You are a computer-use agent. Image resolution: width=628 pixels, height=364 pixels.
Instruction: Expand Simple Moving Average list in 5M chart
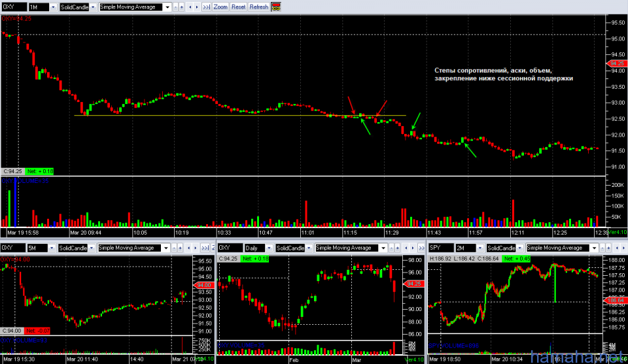[166, 248]
